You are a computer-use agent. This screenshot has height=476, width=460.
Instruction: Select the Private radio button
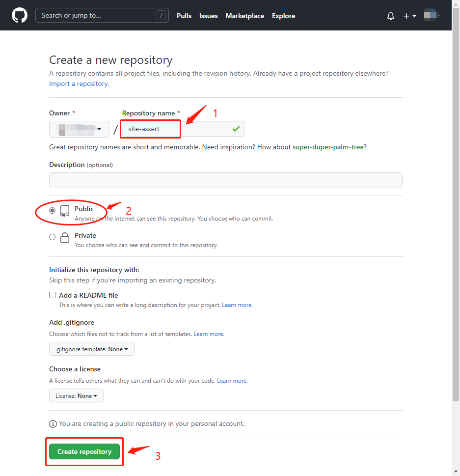point(53,237)
